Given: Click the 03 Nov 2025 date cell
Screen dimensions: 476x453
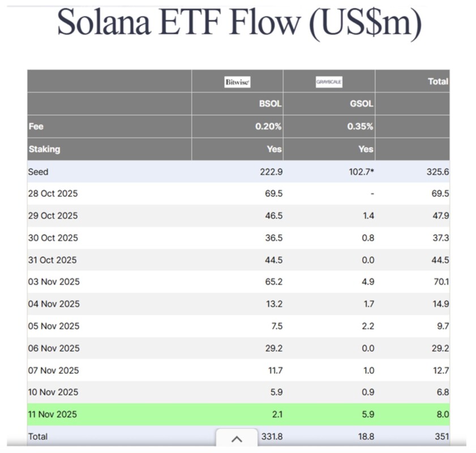Looking at the screenshot, I should pos(54,282).
